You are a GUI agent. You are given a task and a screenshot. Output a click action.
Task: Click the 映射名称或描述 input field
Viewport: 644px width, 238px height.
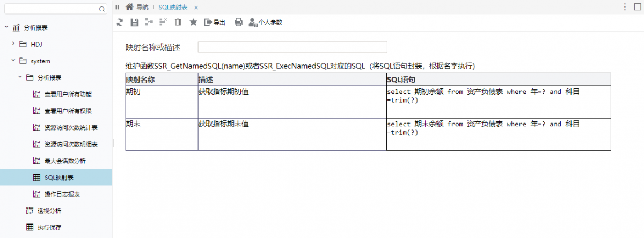pyautogui.click(x=292, y=47)
